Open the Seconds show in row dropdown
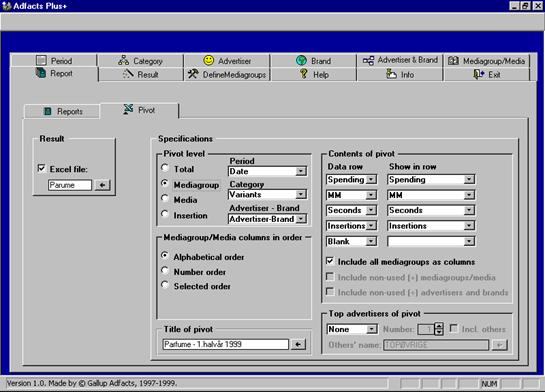 [469, 210]
